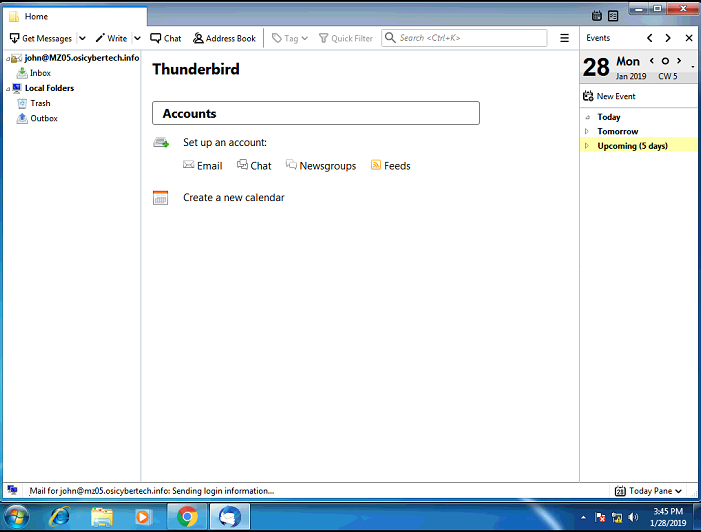Set up an Email account
Viewport: 701px width, 532px height.
tap(203, 166)
